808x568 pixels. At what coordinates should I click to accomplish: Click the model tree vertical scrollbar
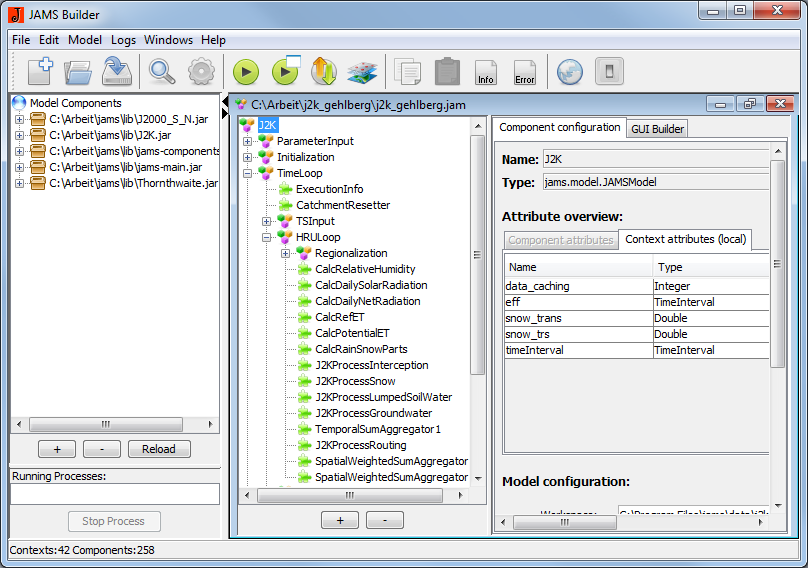[478, 300]
